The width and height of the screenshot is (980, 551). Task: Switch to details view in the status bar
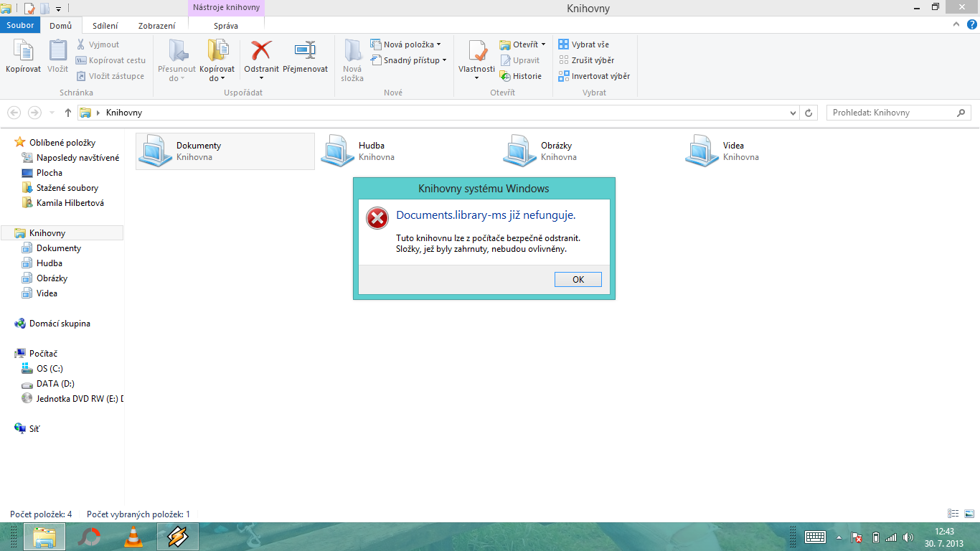tap(953, 514)
